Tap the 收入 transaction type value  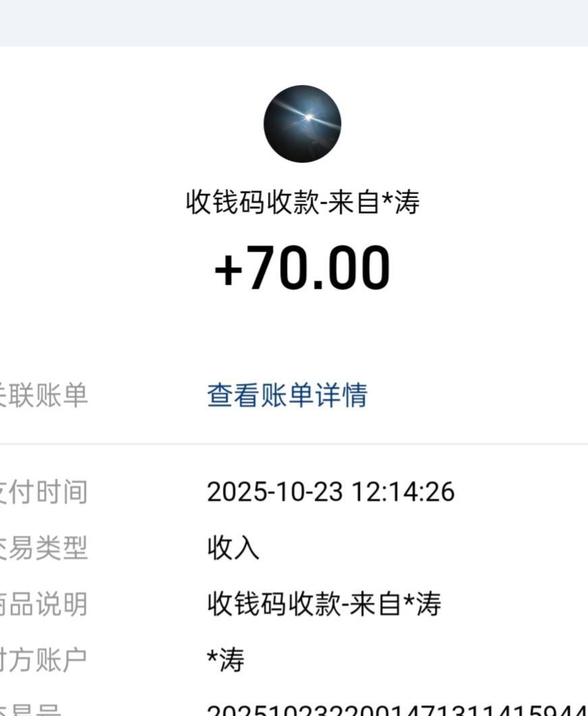[233, 548]
